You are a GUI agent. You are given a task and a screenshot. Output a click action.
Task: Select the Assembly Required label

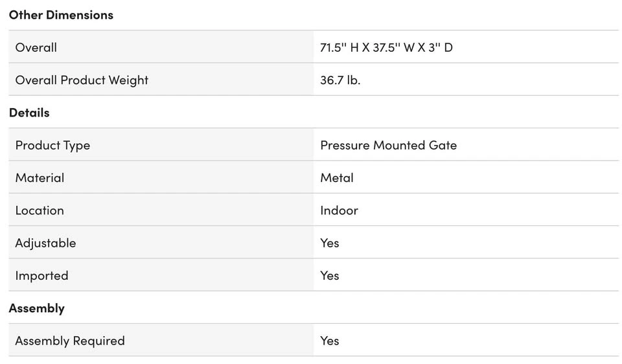(70, 341)
